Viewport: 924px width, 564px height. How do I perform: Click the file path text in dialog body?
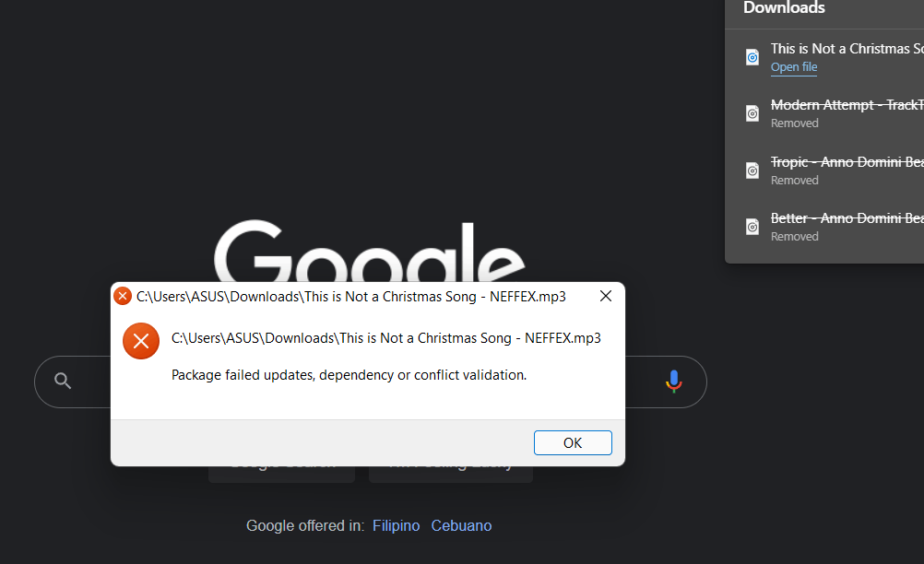[x=386, y=338]
